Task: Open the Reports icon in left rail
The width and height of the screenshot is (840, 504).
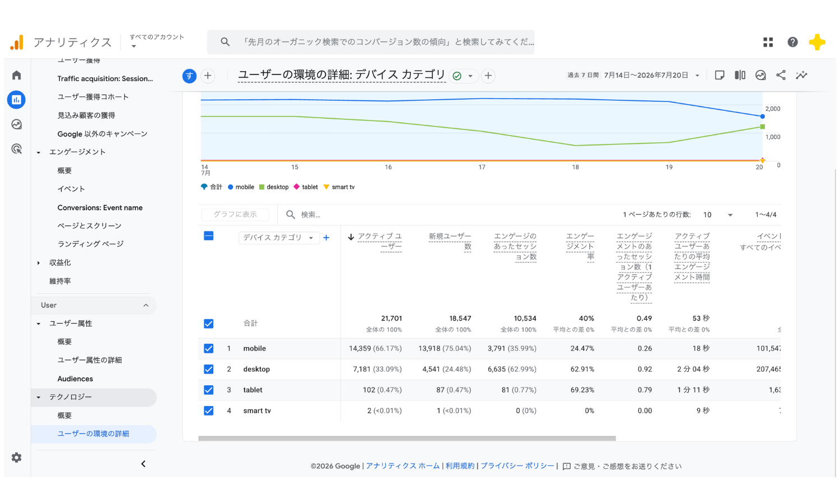Action: coord(16,100)
